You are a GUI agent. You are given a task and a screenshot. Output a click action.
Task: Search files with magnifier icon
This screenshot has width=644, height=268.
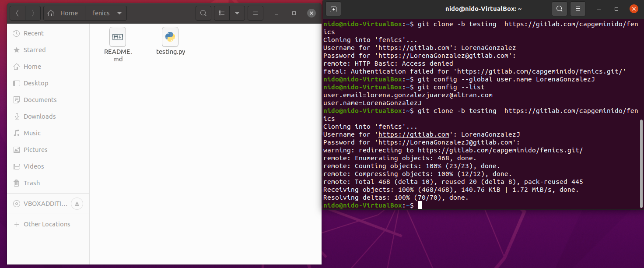click(203, 13)
